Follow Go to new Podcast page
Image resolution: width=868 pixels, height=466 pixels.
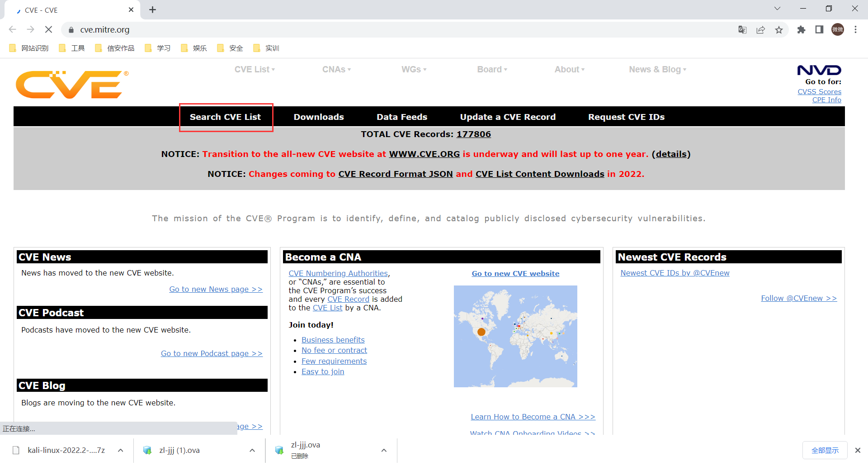(x=212, y=354)
